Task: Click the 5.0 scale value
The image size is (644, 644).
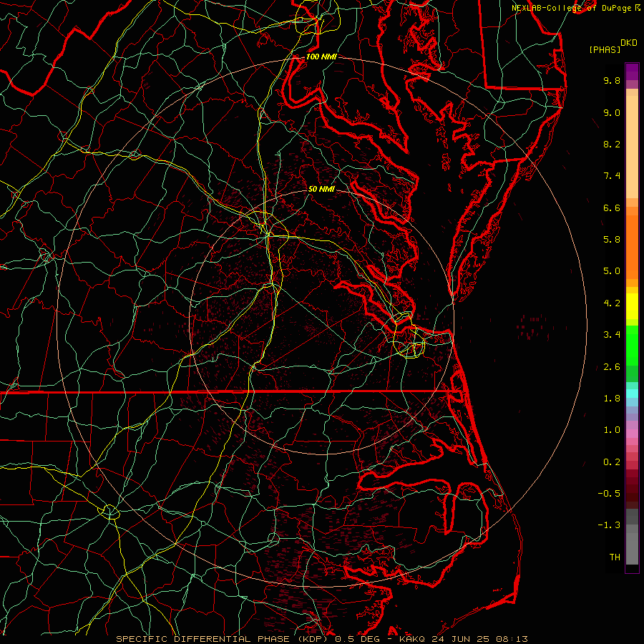Action: pos(612,271)
